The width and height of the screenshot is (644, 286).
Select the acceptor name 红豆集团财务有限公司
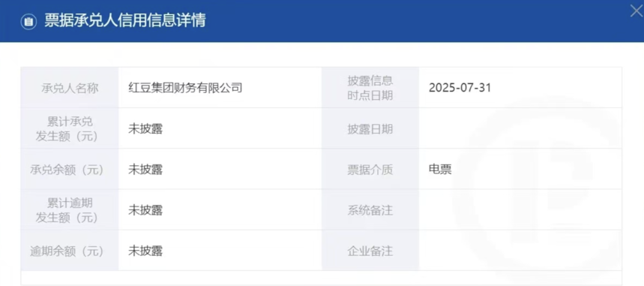tap(185, 88)
